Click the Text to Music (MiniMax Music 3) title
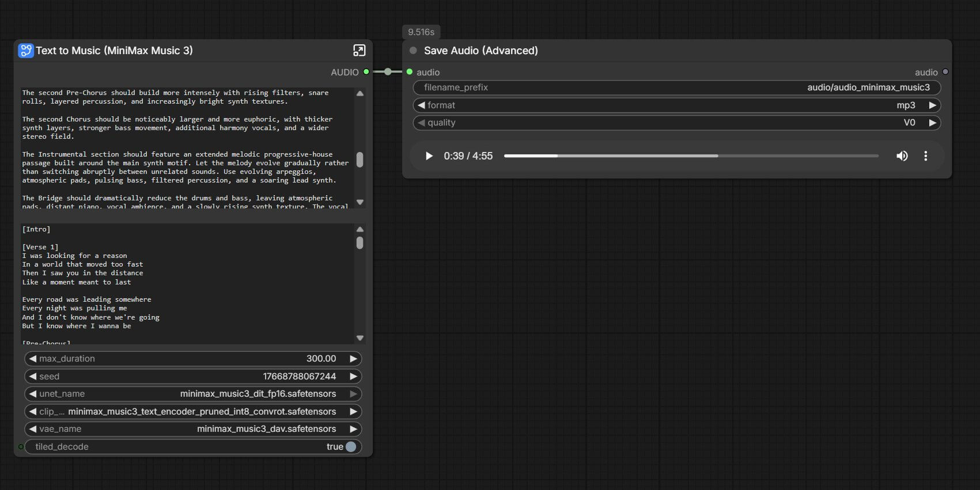The image size is (980, 490). (114, 51)
